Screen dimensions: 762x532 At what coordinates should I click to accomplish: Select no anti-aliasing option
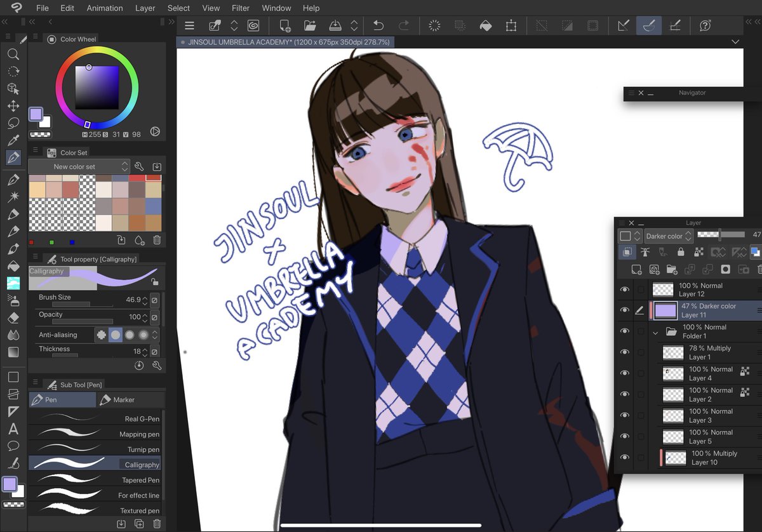102,335
